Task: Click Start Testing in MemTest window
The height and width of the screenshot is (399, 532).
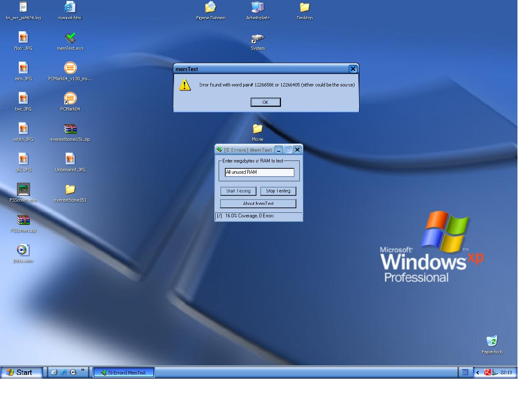Action: (x=238, y=191)
